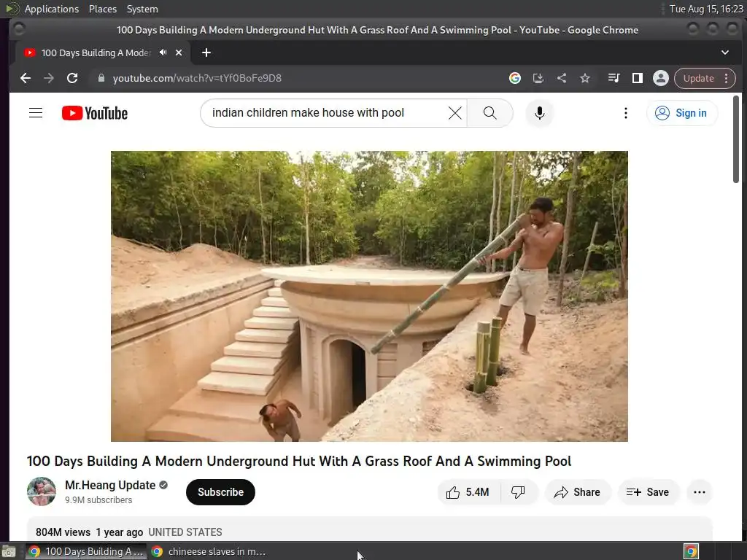The width and height of the screenshot is (747, 560).
Task: Dislike the video with the thumbs-down button
Action: point(519,492)
